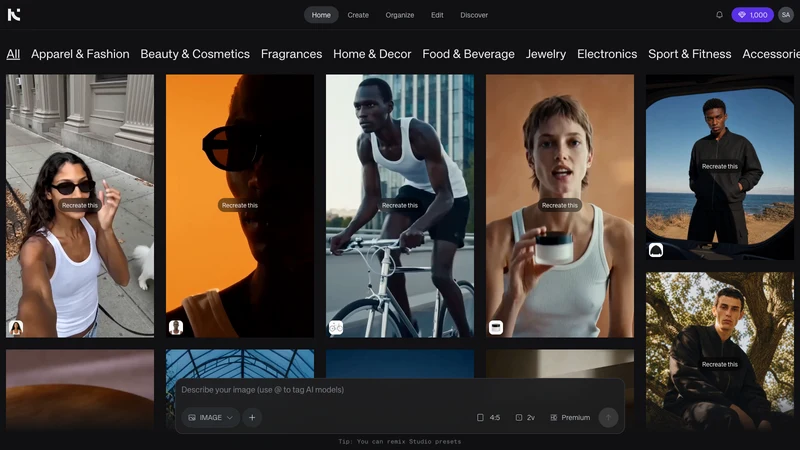This screenshot has height=450, width=800.
Task: Focus the Describe your image prompt field
Action: (x=400, y=390)
